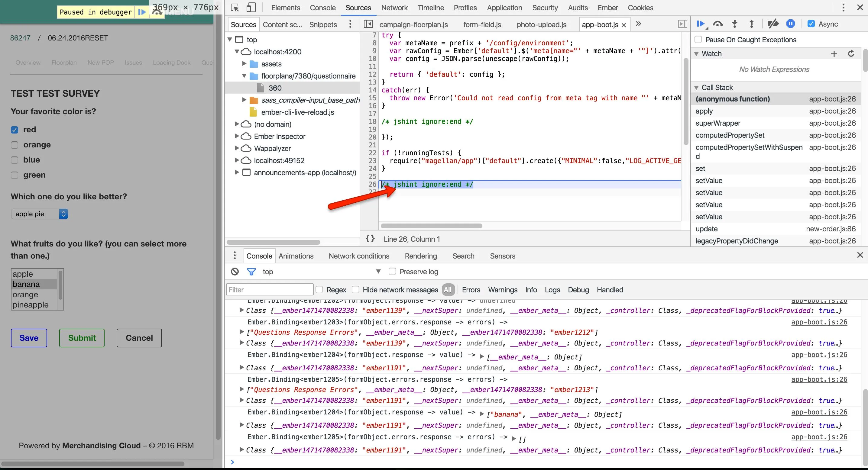Click Step into next function icon
This screenshot has height=470, width=868.
(735, 24)
